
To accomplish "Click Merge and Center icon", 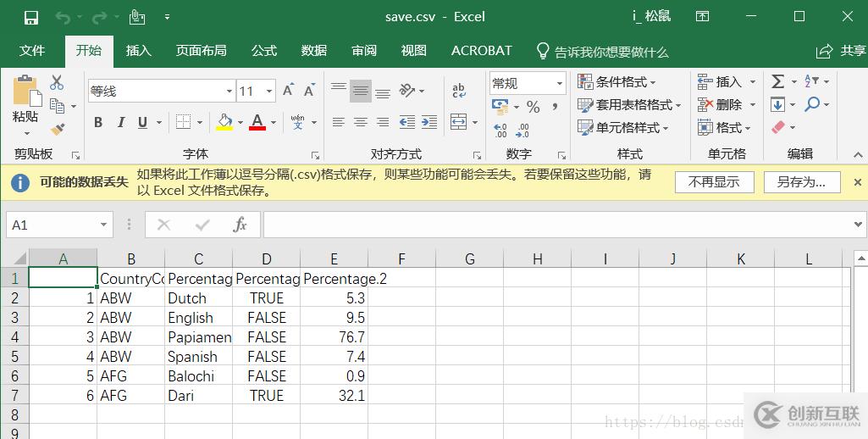I will 459,122.
